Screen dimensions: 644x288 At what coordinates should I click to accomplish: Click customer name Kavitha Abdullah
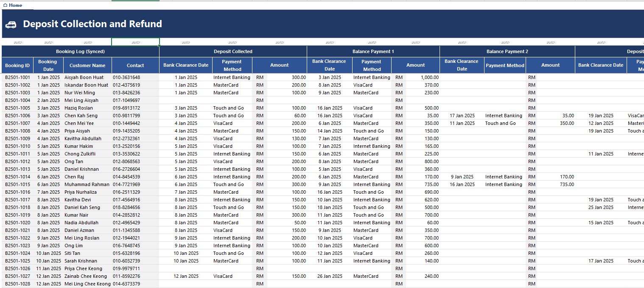coord(83,138)
